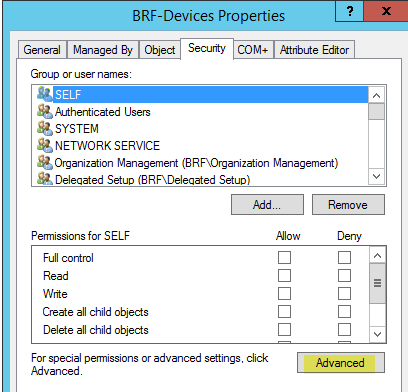Select the Delegated Setup group icon
This screenshot has width=408, height=392.
(x=45, y=178)
